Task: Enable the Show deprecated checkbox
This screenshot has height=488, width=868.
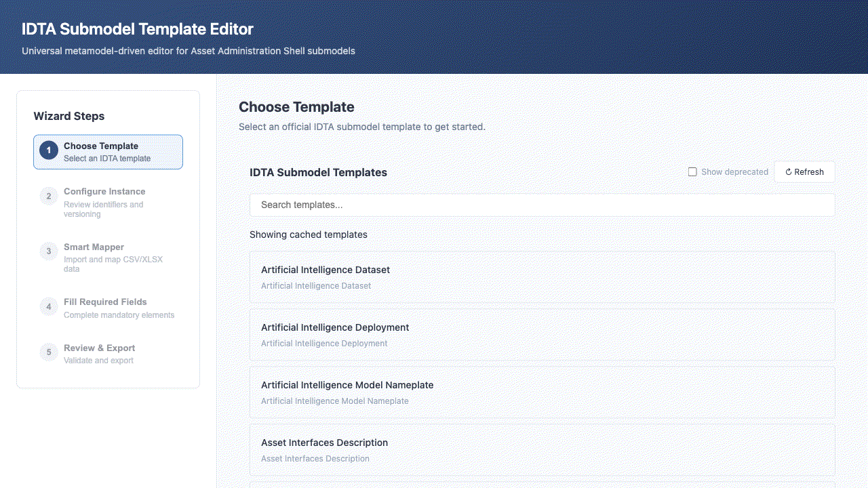Action: (x=692, y=172)
